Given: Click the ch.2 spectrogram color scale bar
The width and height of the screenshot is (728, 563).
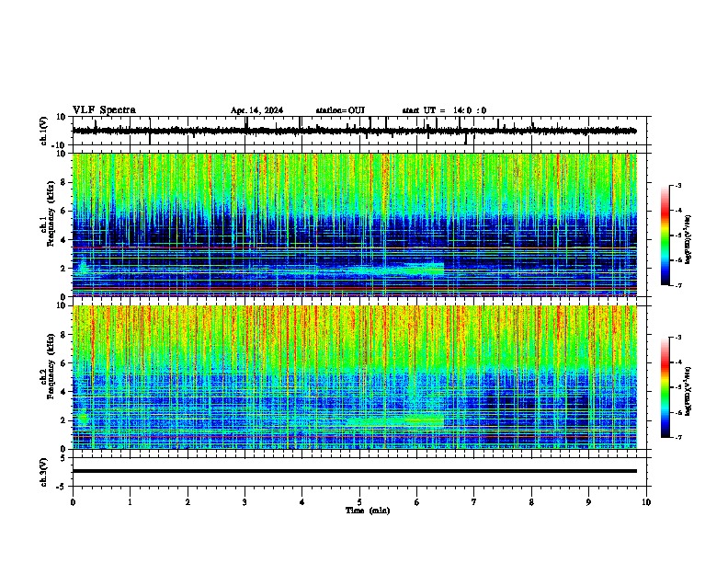Looking at the screenshot, I should pos(665,387).
